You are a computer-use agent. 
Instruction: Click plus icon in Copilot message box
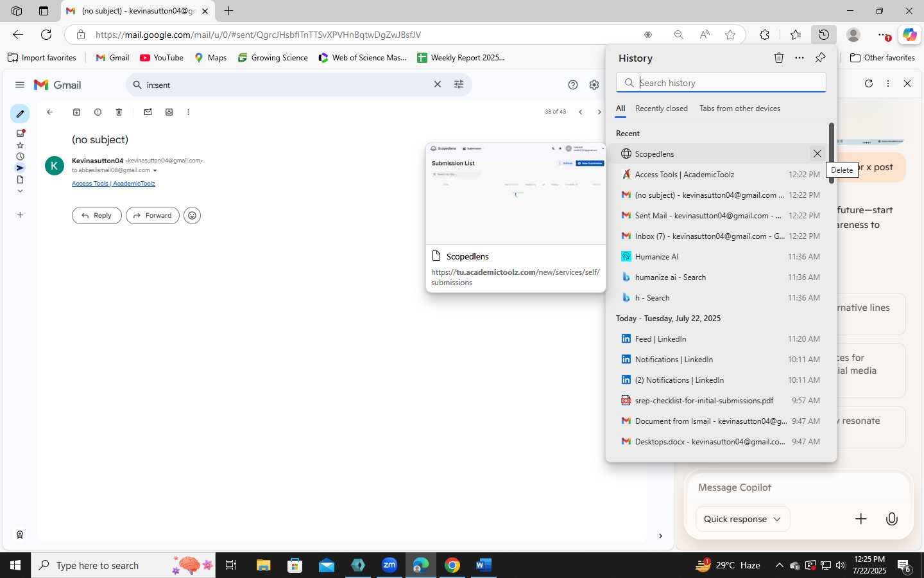(x=861, y=519)
